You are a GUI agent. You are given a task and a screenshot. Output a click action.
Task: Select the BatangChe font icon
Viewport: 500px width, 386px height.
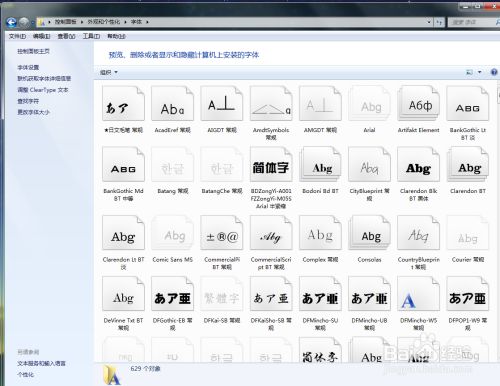coord(222,165)
